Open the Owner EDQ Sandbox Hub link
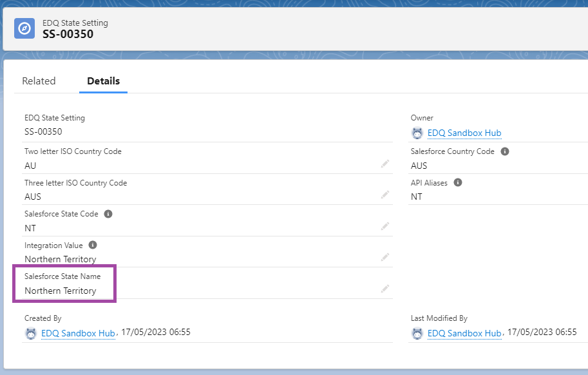Viewport: 588px width, 375px height. (x=464, y=133)
